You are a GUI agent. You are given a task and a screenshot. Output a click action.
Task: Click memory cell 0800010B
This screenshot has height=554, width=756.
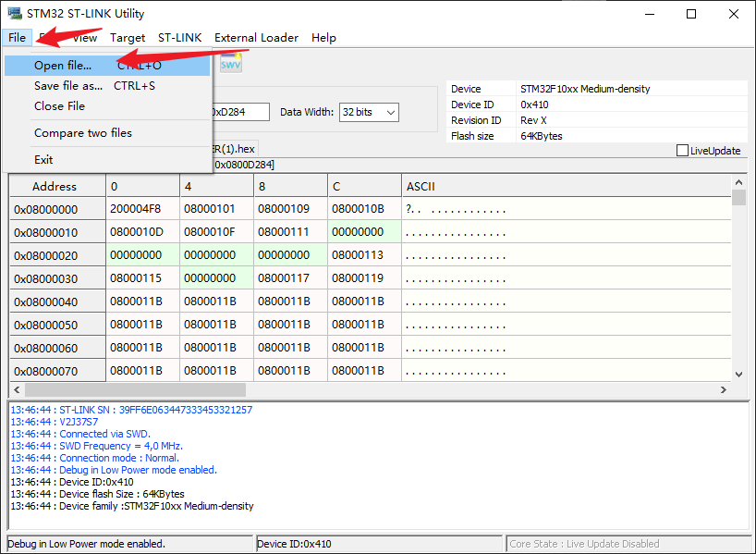point(364,209)
